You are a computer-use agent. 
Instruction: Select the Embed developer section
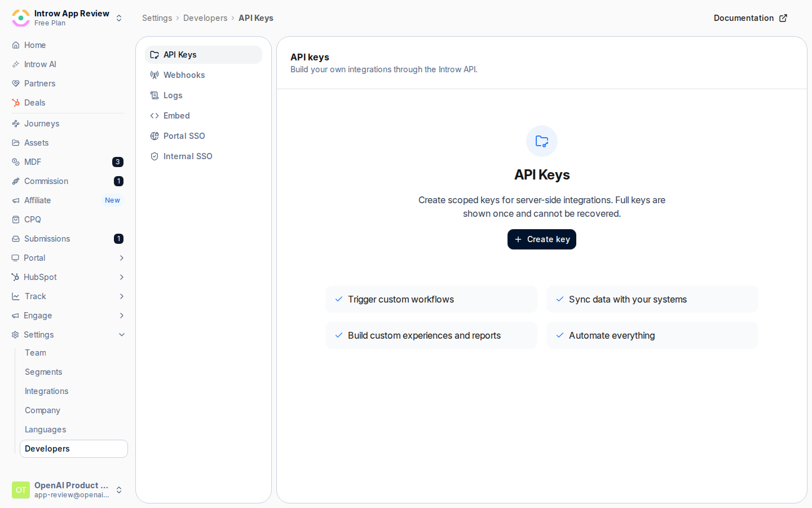204,116
